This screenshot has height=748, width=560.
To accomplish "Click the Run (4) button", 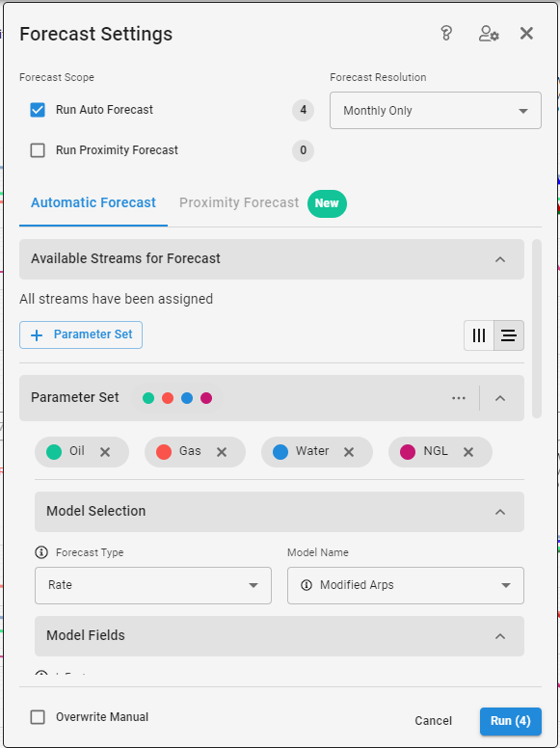I will click(511, 721).
